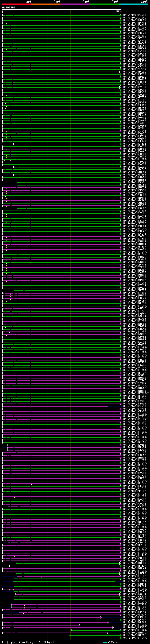The height and width of the screenshot is (644, 150).
Task: Select the UniRef100_B4NCJ2 hit label
Action: (x=135, y=360)
